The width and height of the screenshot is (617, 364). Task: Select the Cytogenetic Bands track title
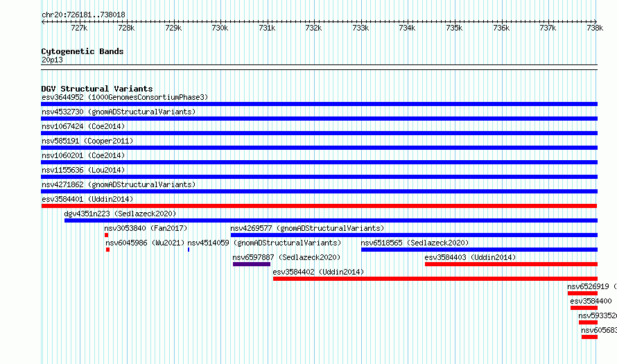pyautogui.click(x=82, y=51)
